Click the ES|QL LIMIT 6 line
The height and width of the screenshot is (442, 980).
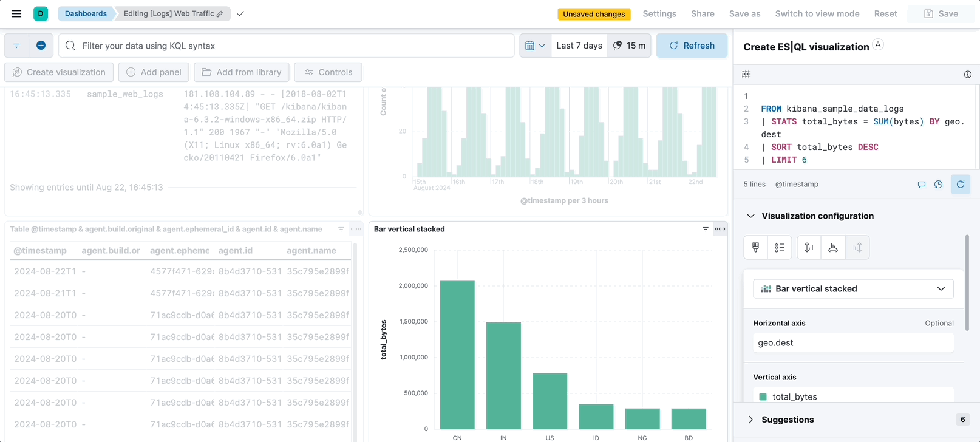coord(784,160)
